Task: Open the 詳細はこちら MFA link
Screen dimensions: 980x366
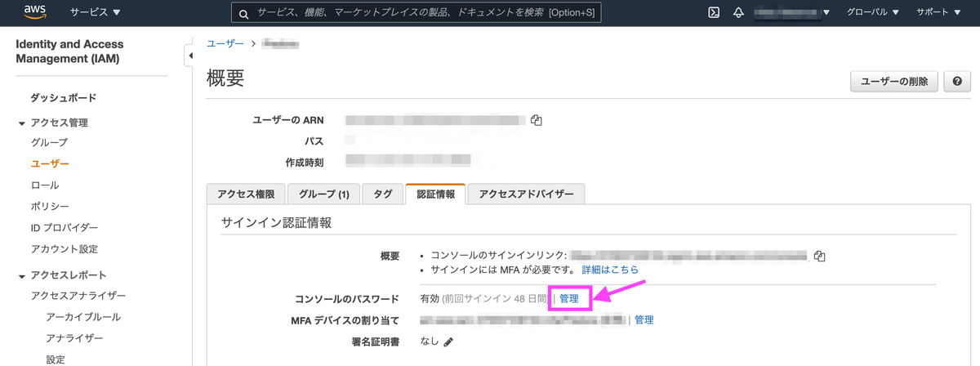Action: (x=609, y=269)
